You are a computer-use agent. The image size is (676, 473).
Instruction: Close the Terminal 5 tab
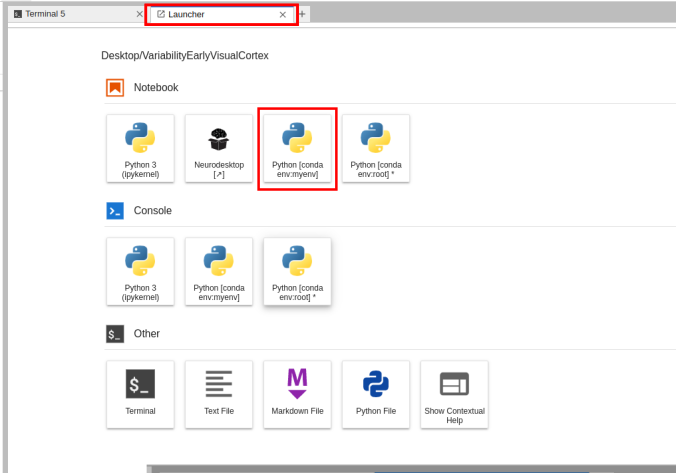(x=139, y=15)
